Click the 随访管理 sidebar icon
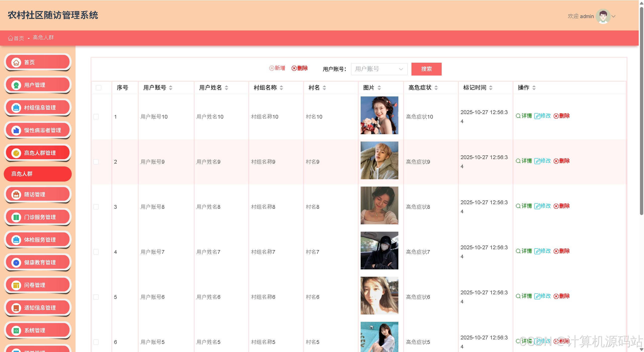 click(x=16, y=195)
